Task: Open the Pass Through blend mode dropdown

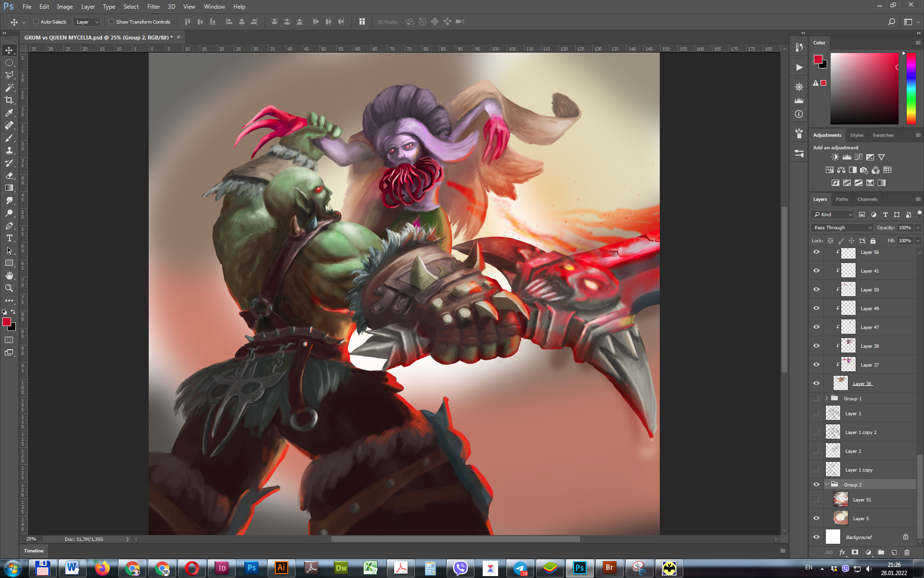Action: pos(842,227)
